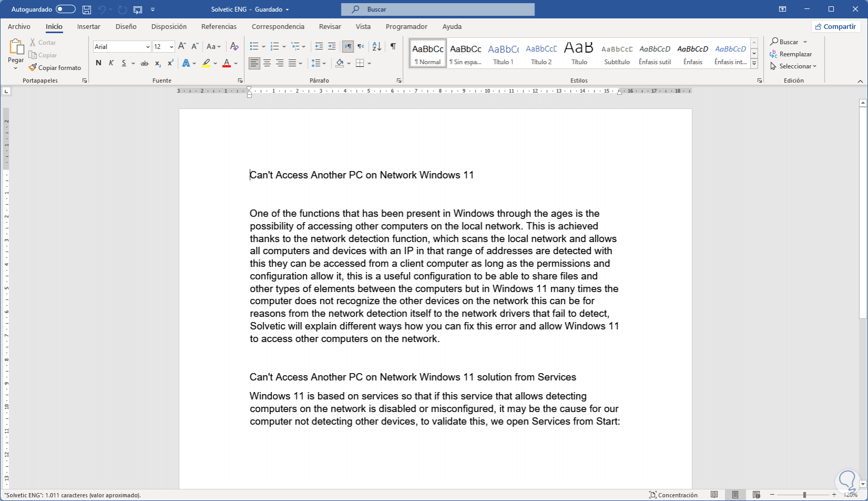Justify the paragraph text

tap(292, 63)
